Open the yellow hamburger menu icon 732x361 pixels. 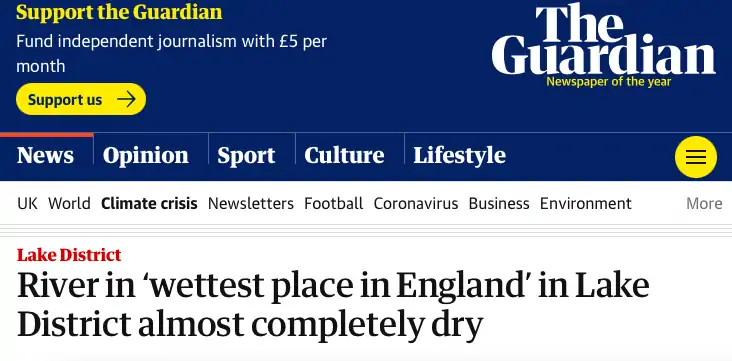[696, 157]
